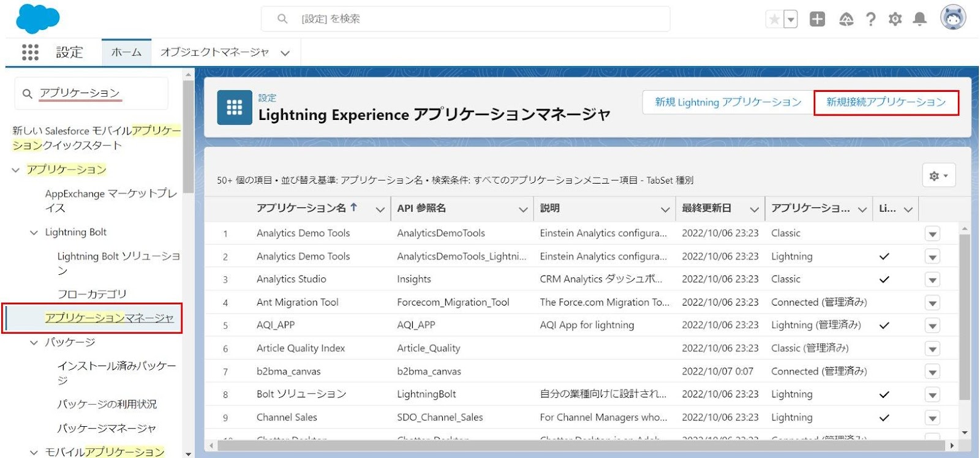The width and height of the screenshot is (980, 458).
Task: Open row actions for AQI_APP
Action: [x=932, y=326]
